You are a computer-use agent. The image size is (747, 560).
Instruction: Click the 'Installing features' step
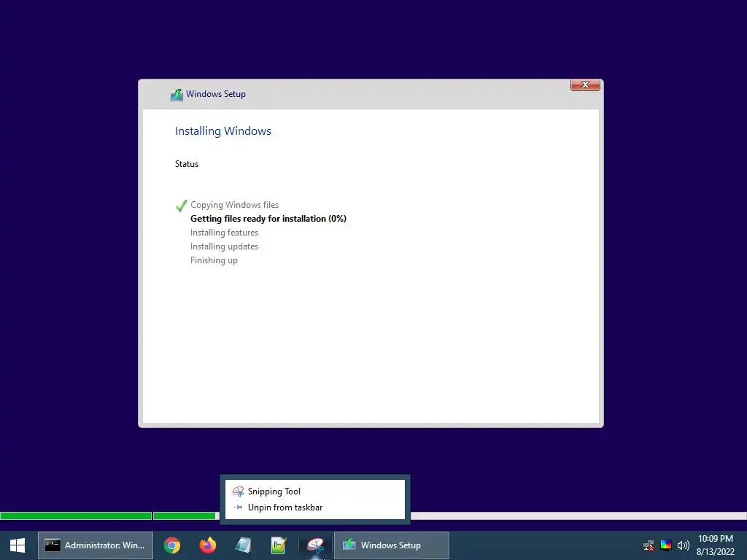pos(225,233)
